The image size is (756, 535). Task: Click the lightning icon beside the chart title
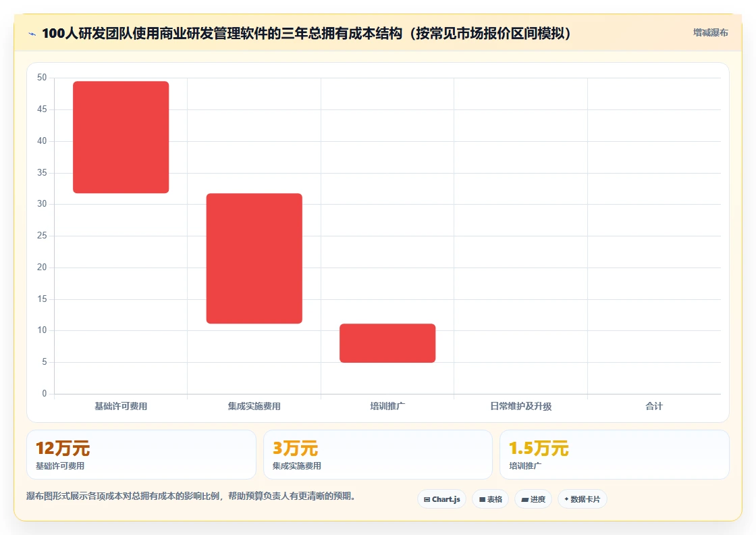pos(32,34)
